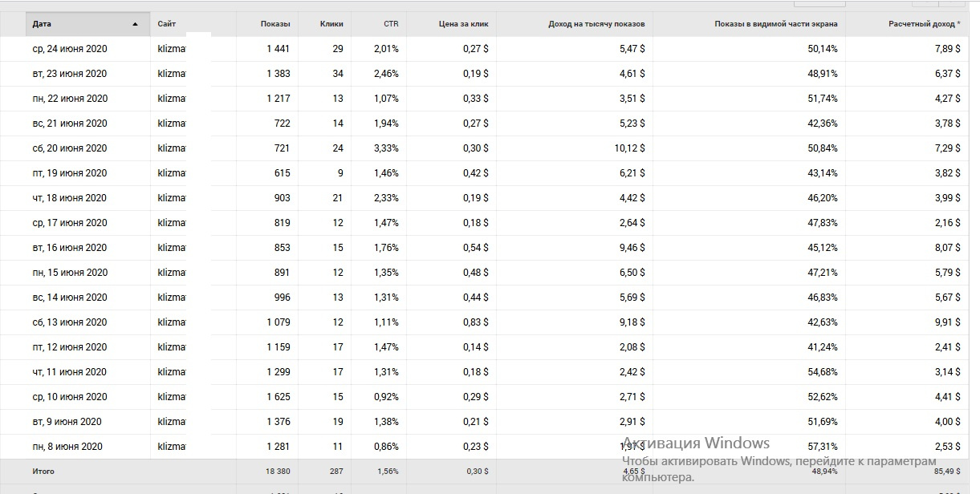This screenshot has height=494, width=980.
Task: Click the Цена за клик header
Action: (x=465, y=24)
